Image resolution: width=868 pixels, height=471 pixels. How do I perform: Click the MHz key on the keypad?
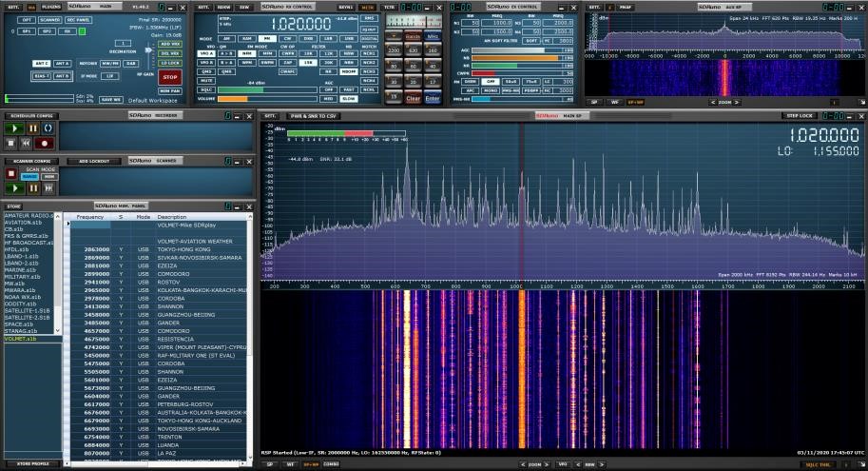pyautogui.click(x=433, y=36)
